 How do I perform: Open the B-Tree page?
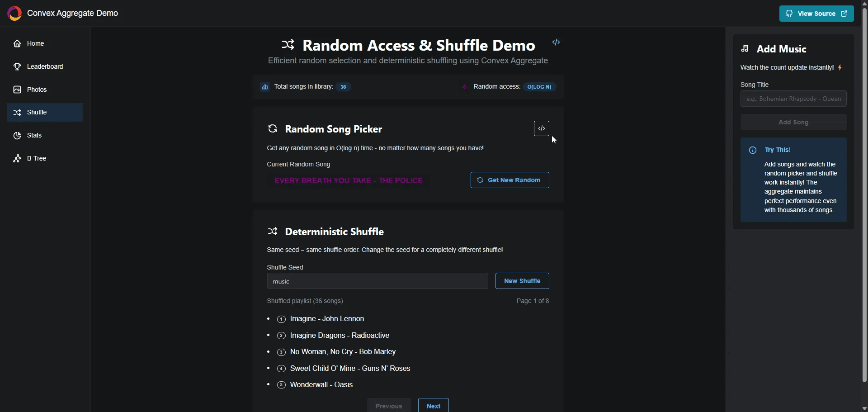pos(37,158)
